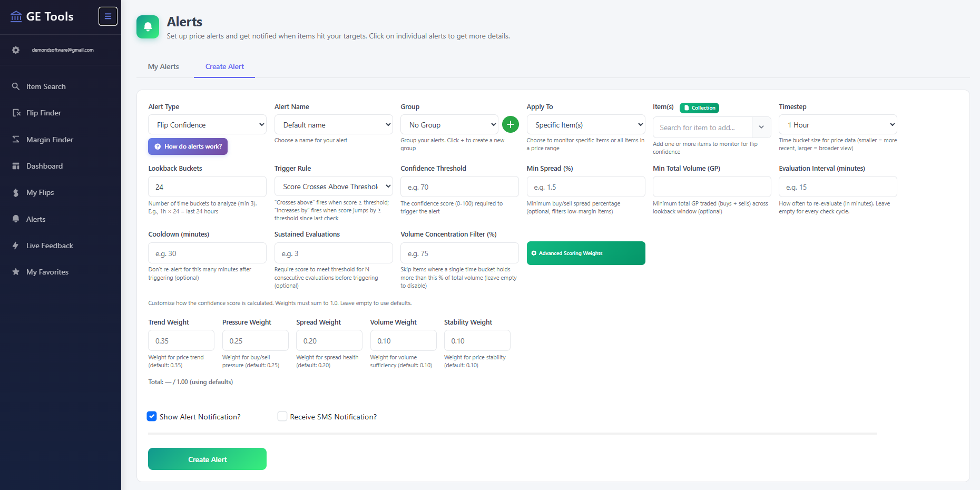This screenshot has width=980, height=490.
Task: Click the Confidence Threshold input field
Action: coord(459,187)
